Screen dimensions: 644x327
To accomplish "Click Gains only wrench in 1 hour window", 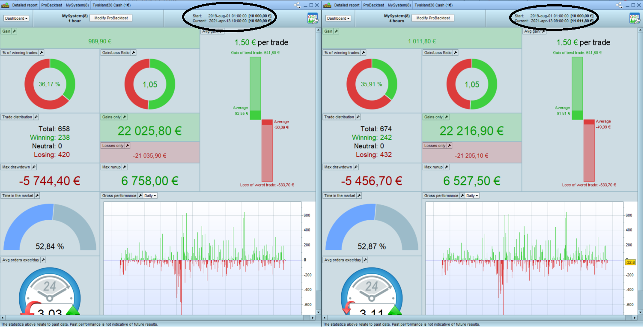I will (x=125, y=117).
